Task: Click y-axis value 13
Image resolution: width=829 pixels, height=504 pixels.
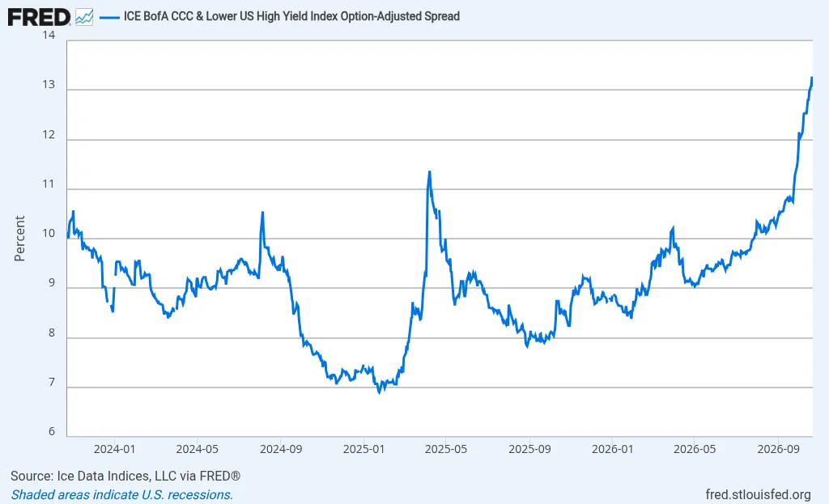Action: tap(49, 84)
